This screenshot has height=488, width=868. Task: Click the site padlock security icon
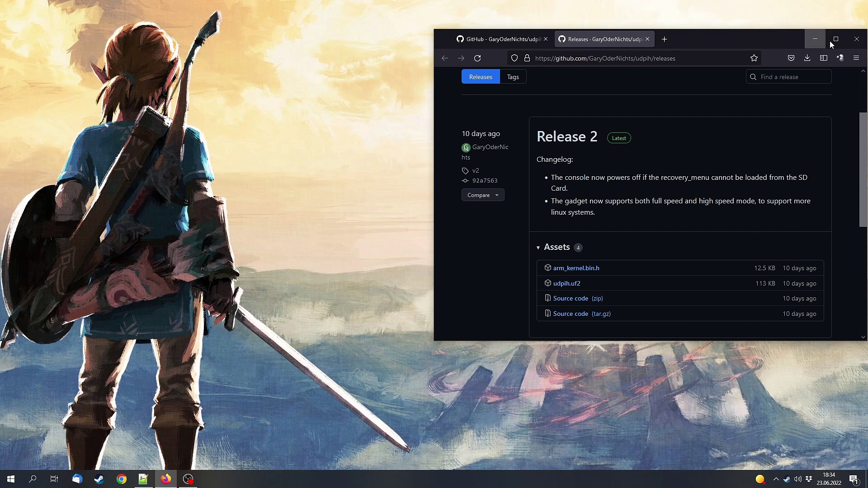[x=527, y=58]
